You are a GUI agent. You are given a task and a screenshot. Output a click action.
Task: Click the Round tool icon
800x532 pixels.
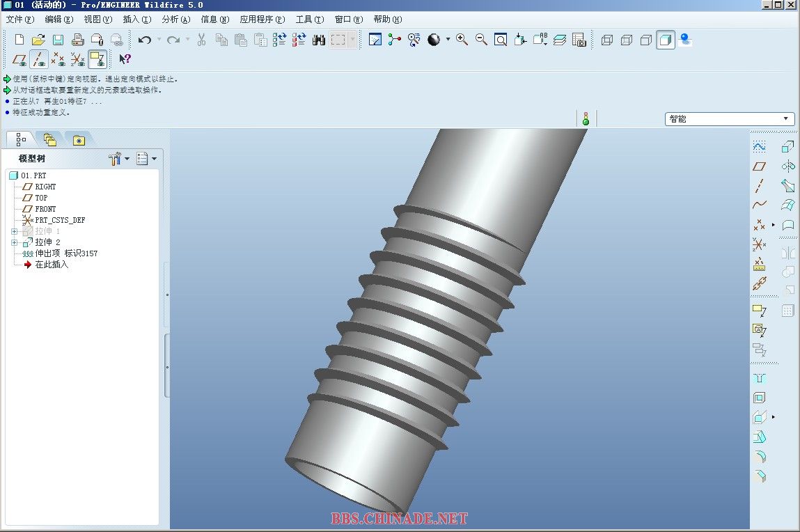coord(759,457)
